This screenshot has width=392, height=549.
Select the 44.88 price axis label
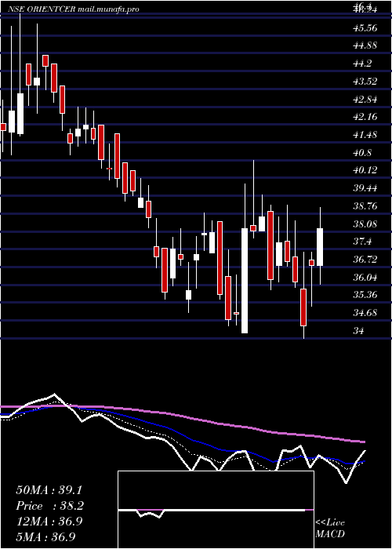click(365, 45)
